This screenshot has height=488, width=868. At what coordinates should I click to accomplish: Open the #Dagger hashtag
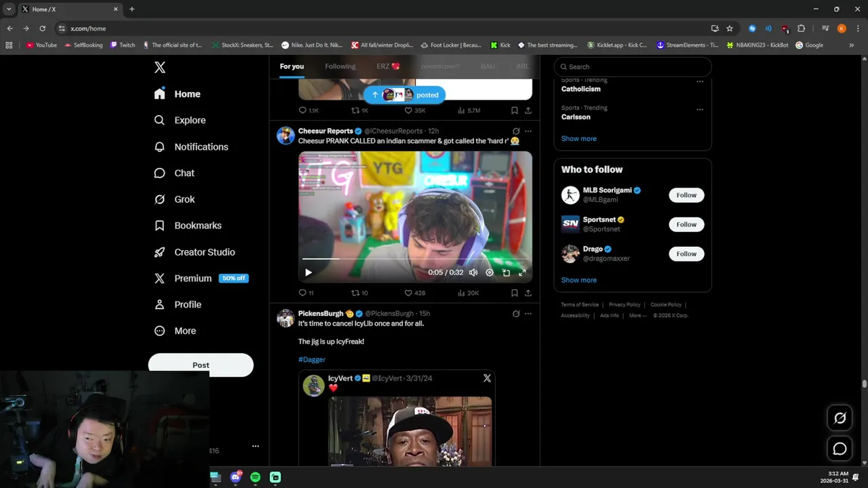[312, 359]
